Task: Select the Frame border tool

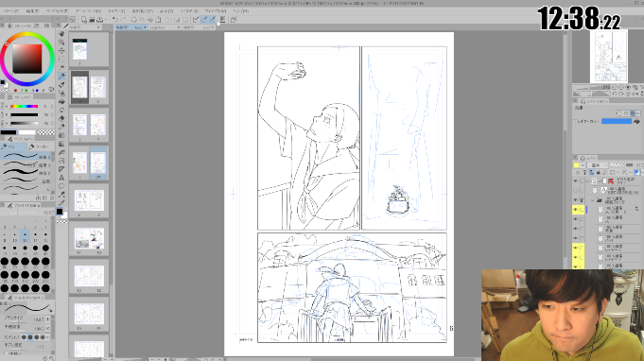Action: pos(61,161)
